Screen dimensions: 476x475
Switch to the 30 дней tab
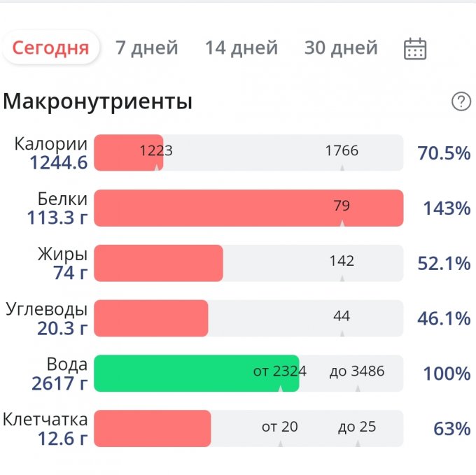[x=341, y=48]
